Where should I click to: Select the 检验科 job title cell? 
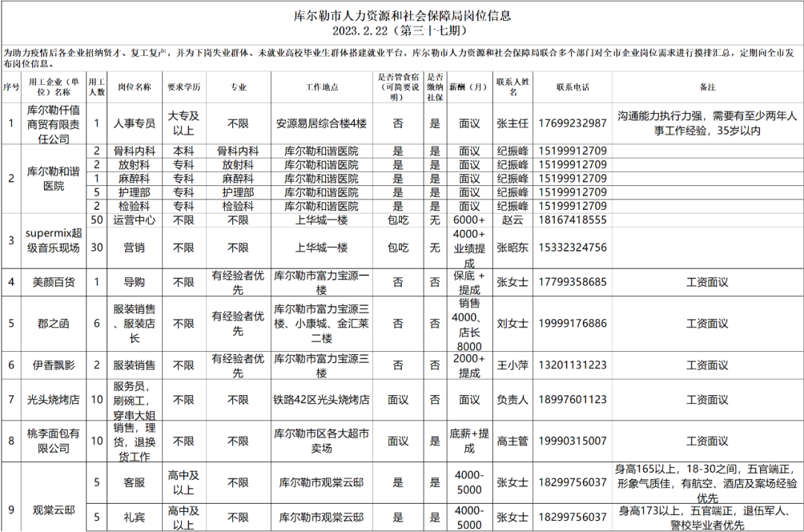click(134, 207)
